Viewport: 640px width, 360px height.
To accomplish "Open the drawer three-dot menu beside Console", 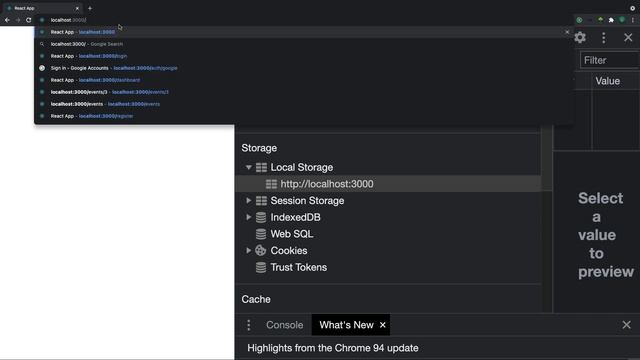I will point(249,325).
